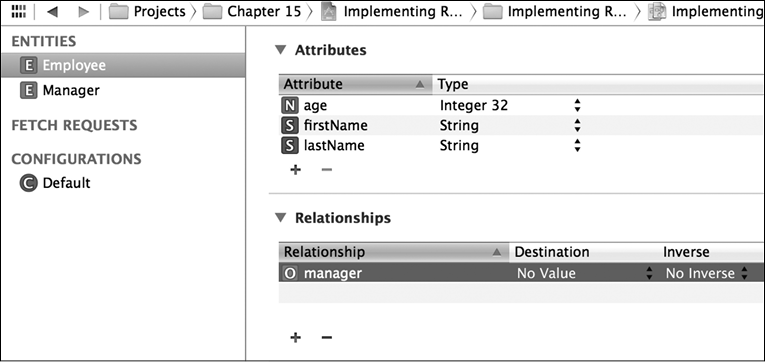The image size is (766, 362).
Task: Open the type dropdown for age
Action: [577, 106]
